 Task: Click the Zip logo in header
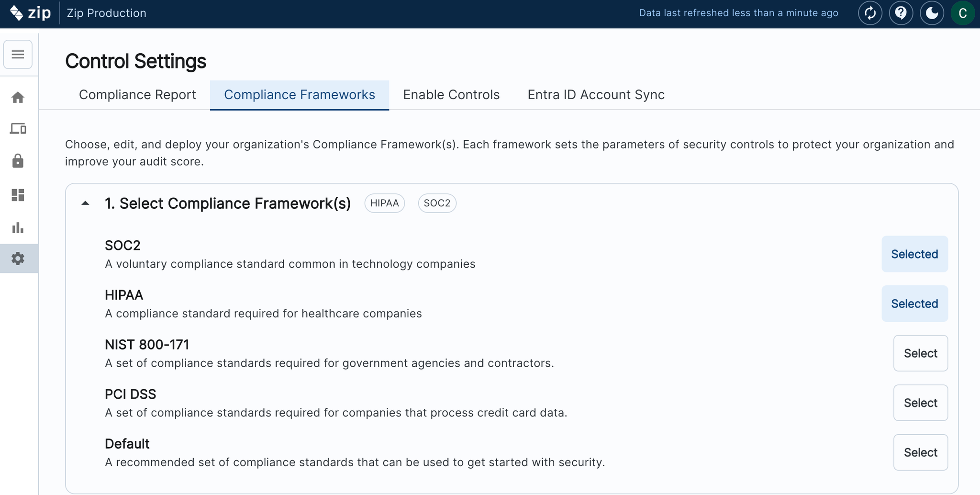tap(30, 13)
